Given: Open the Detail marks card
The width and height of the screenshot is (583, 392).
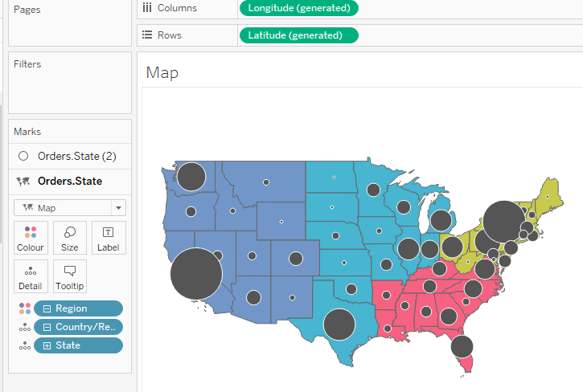Looking at the screenshot, I should pyautogui.click(x=31, y=277).
